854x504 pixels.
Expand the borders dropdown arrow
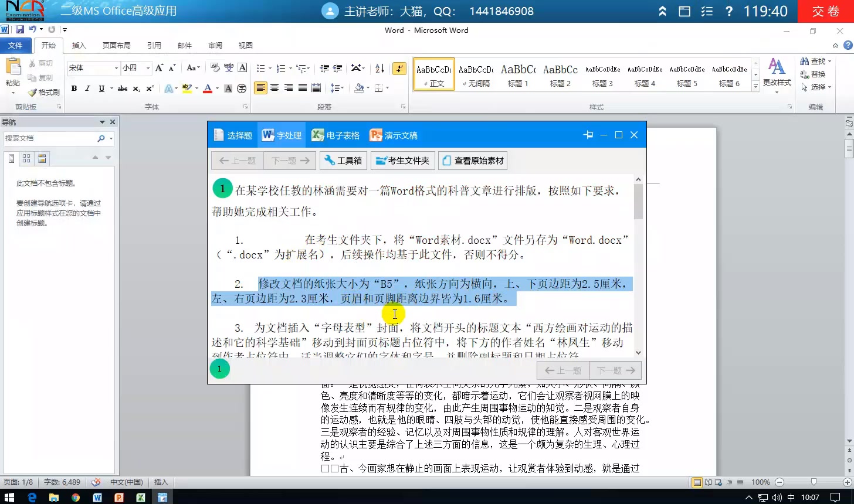[387, 88]
